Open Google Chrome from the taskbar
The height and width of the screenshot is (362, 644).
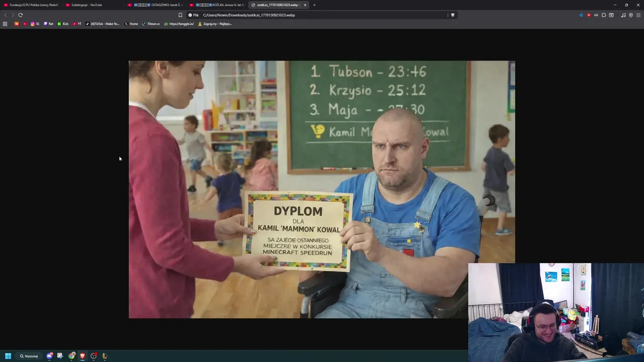click(72, 356)
